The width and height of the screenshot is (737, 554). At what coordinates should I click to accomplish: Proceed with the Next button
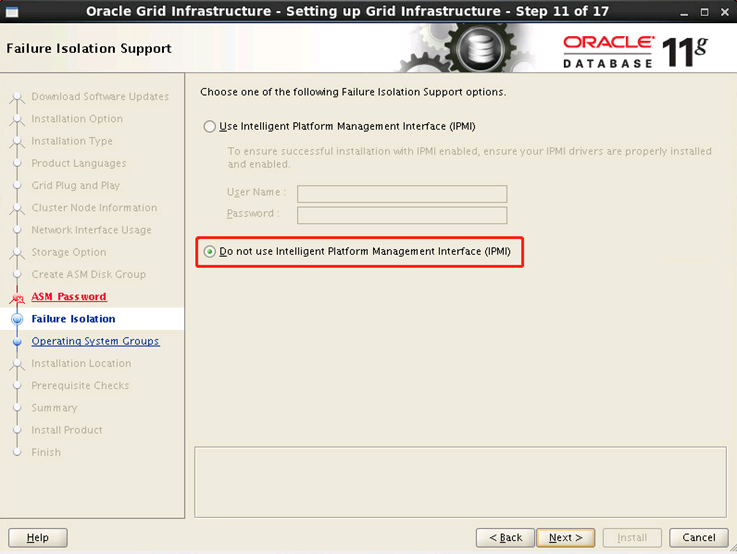pyautogui.click(x=565, y=538)
